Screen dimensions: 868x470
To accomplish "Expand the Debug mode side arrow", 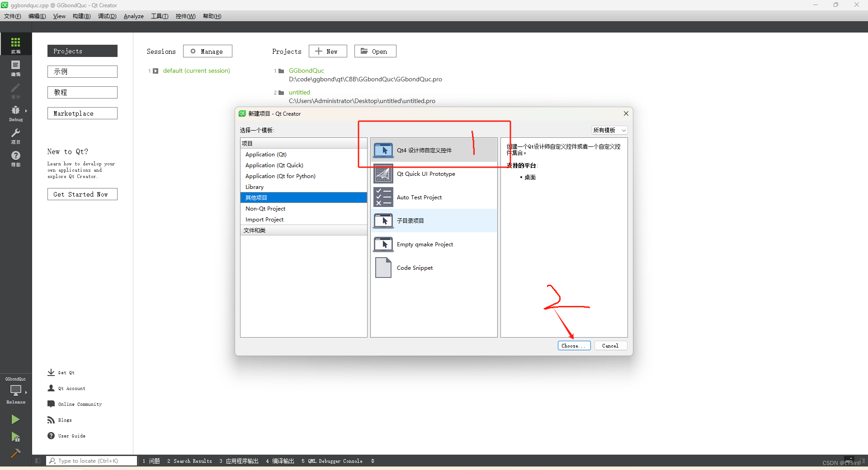I will [26, 111].
